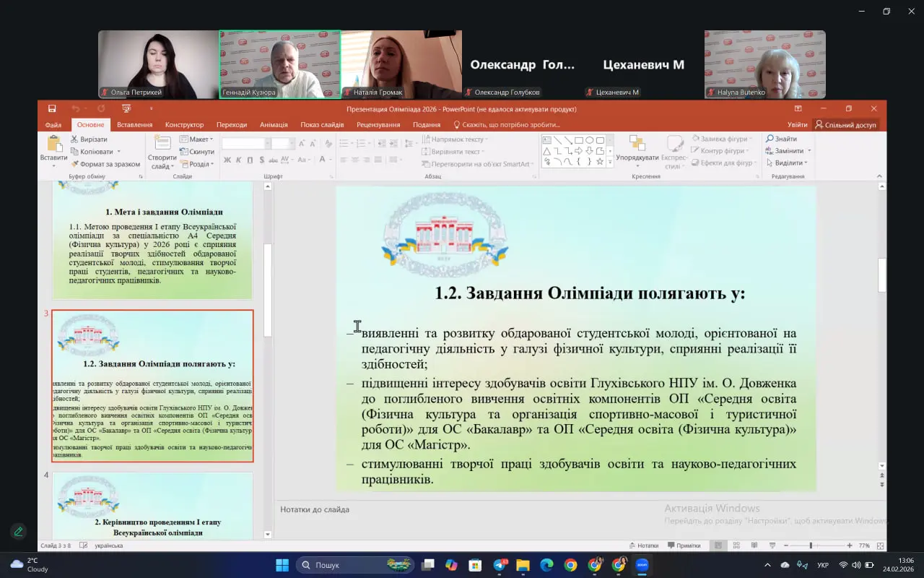Expand the Розділ section dropdown
Viewport: 924px width, 578px height.
[196, 164]
